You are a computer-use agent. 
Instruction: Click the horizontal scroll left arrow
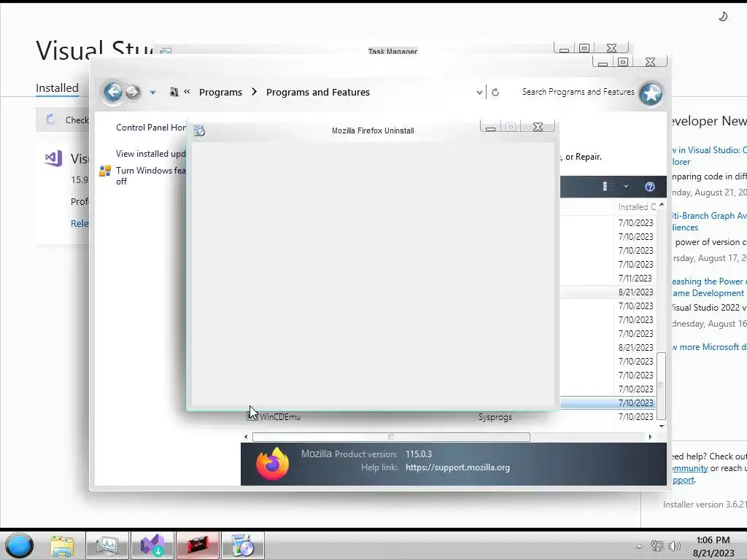pyautogui.click(x=246, y=437)
